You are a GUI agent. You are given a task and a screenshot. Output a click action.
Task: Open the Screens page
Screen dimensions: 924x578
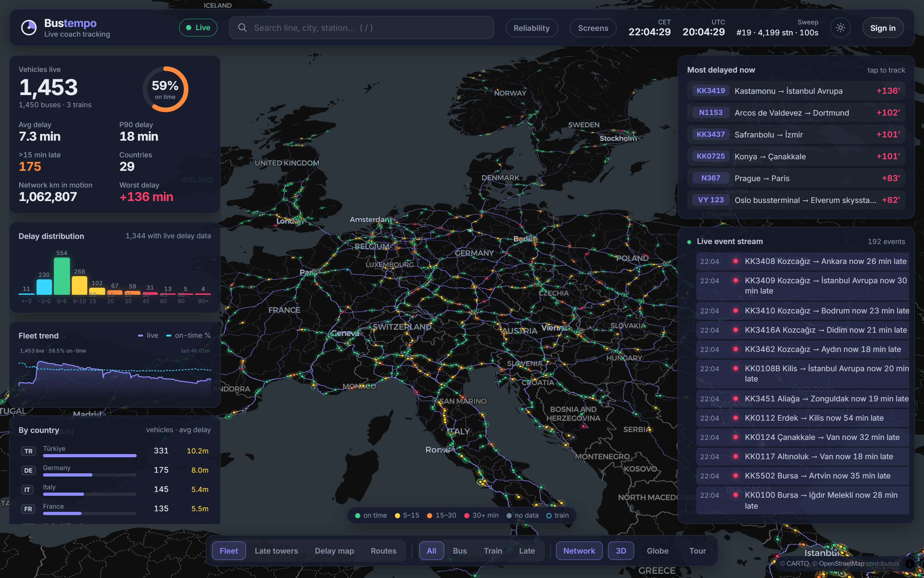[593, 28]
